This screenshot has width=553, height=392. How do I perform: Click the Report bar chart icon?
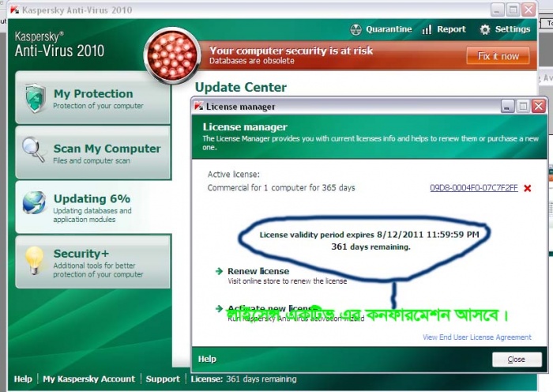point(427,30)
